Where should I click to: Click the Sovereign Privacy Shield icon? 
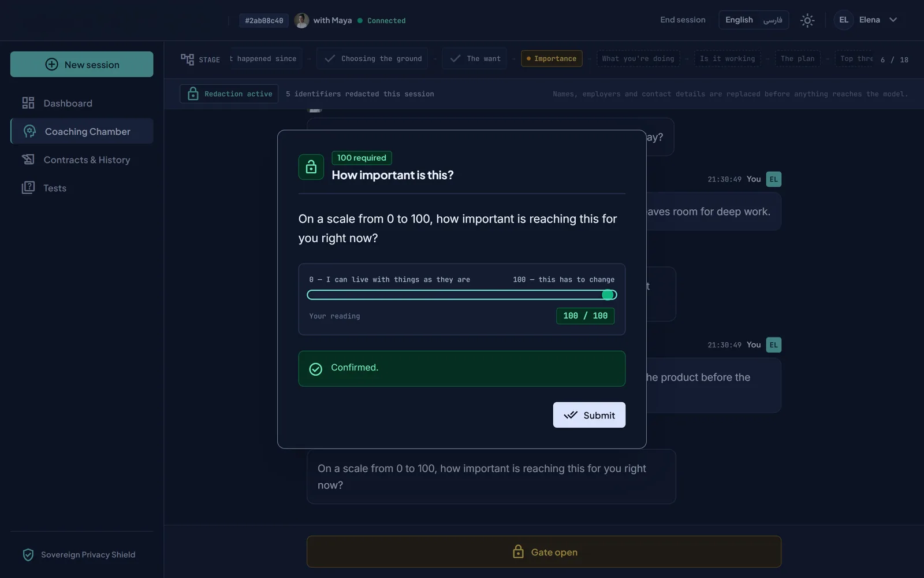click(x=28, y=555)
